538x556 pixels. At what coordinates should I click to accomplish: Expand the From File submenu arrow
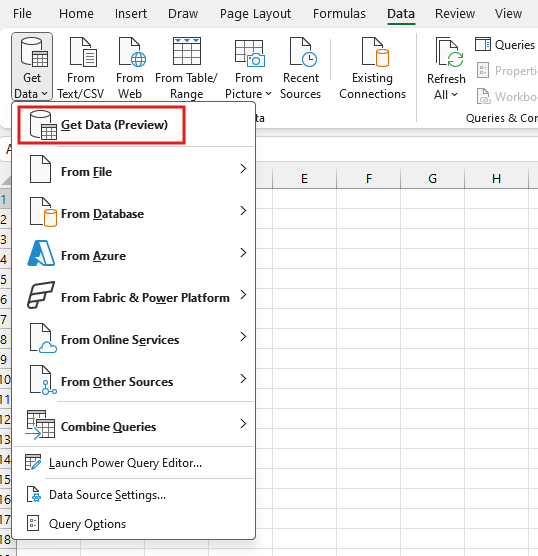tap(243, 169)
